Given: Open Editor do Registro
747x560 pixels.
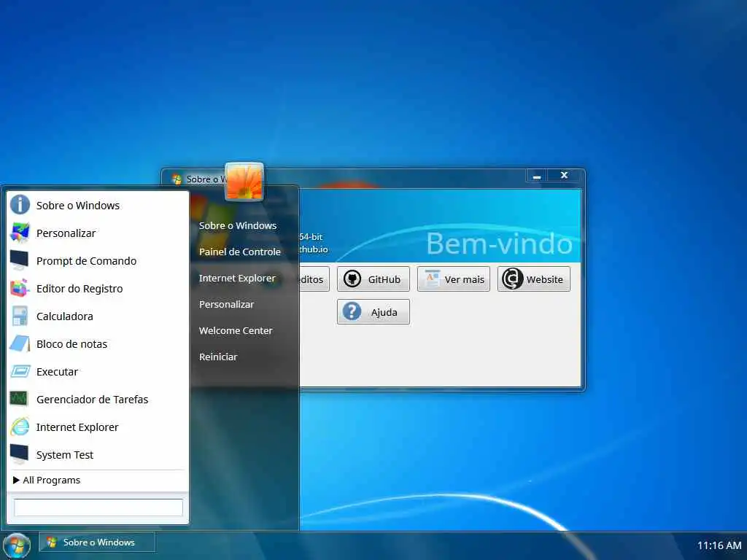Looking at the screenshot, I should coord(98,288).
